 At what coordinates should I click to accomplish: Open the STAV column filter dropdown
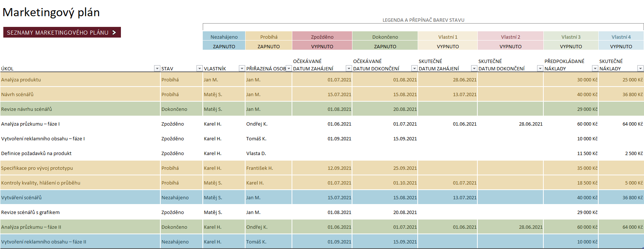(199, 69)
